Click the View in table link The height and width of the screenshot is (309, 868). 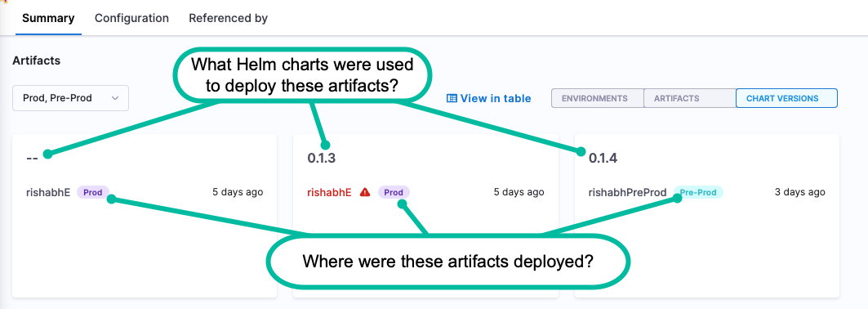pyautogui.click(x=489, y=99)
